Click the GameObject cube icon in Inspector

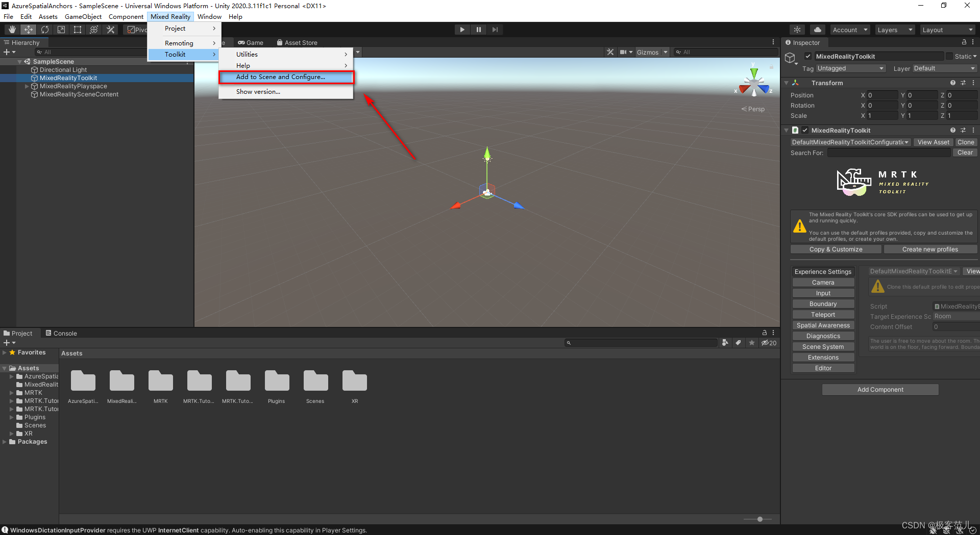[x=790, y=58]
